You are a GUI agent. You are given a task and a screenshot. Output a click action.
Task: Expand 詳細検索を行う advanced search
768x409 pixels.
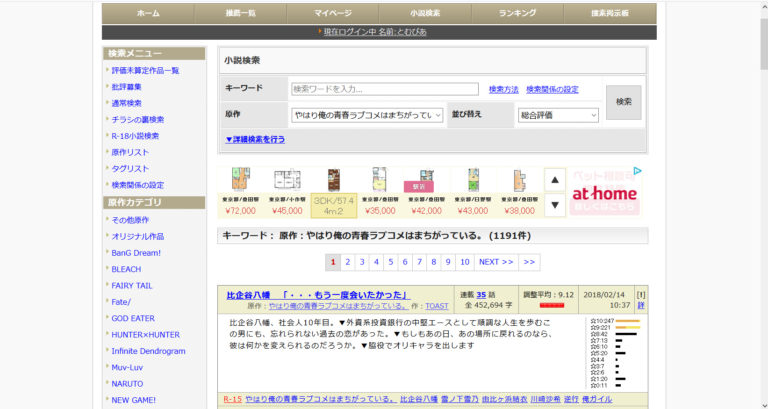tap(255, 139)
